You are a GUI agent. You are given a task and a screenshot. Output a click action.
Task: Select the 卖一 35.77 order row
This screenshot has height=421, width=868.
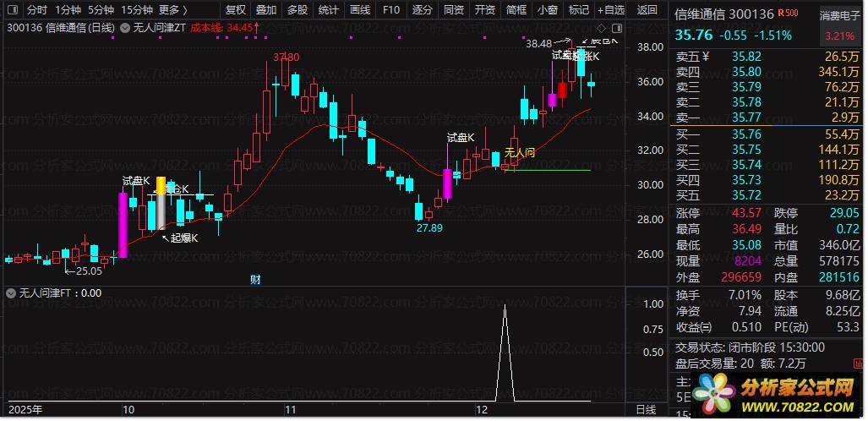[x=768, y=118]
